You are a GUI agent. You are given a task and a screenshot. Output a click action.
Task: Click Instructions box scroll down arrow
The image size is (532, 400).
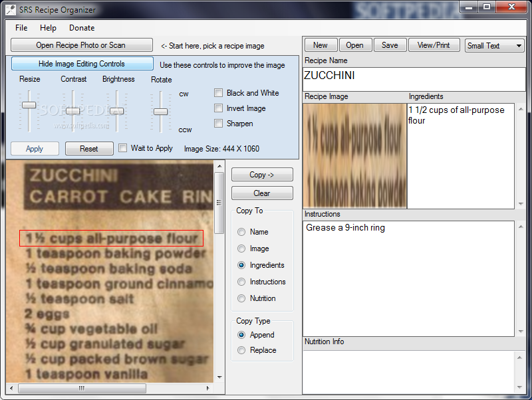point(521,331)
